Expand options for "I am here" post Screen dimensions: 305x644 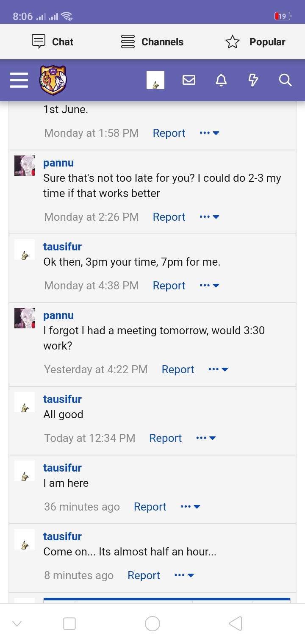190,507
